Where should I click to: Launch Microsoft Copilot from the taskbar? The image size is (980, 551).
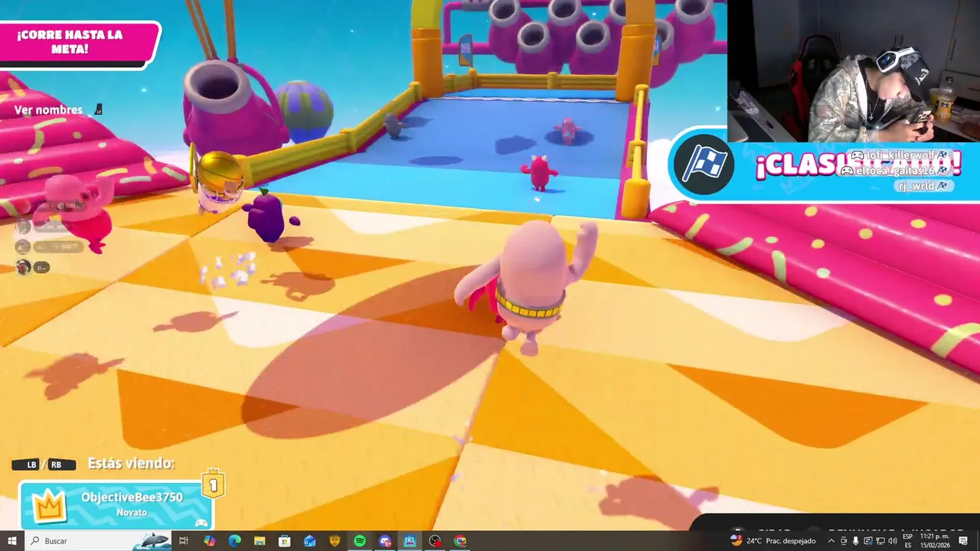[x=209, y=541]
